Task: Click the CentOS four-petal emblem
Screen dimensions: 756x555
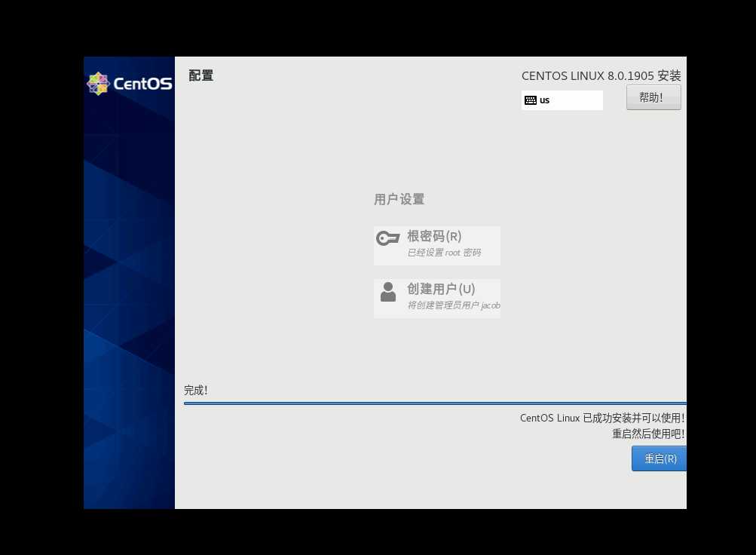Action: pyautogui.click(x=98, y=83)
